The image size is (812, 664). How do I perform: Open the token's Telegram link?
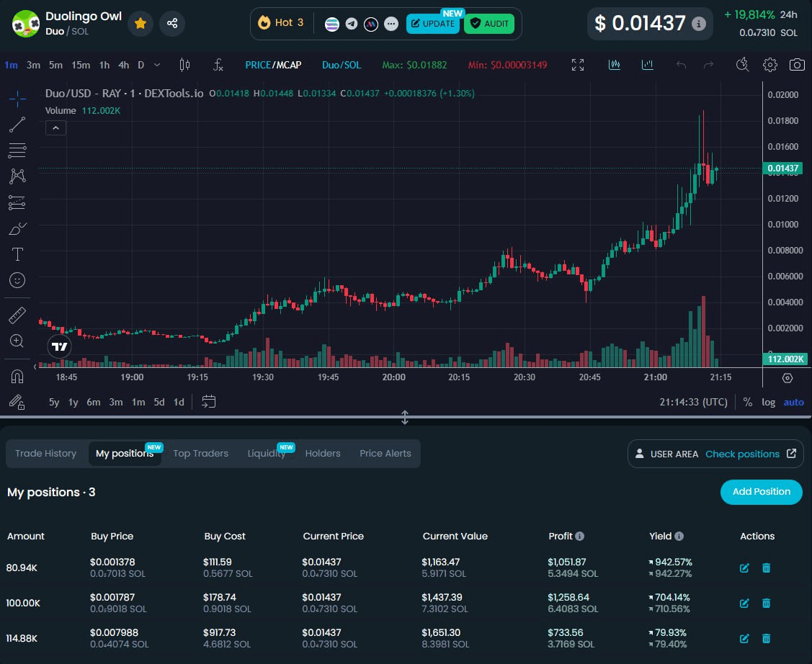(352, 24)
